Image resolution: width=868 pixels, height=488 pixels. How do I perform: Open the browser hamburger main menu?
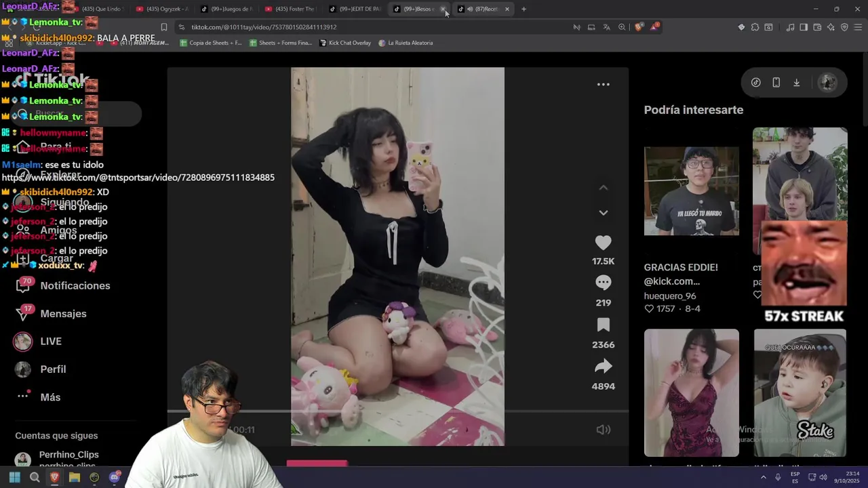click(858, 27)
